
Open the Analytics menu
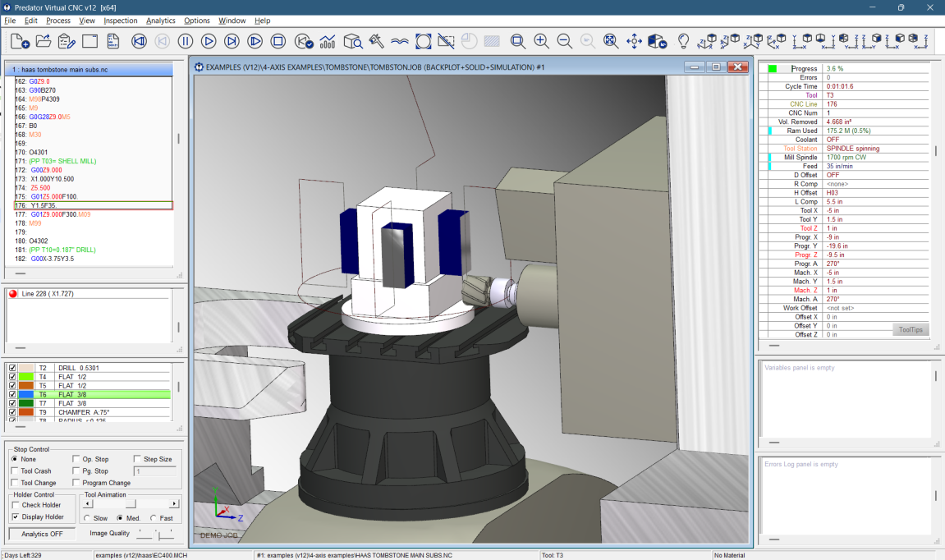tap(161, 21)
